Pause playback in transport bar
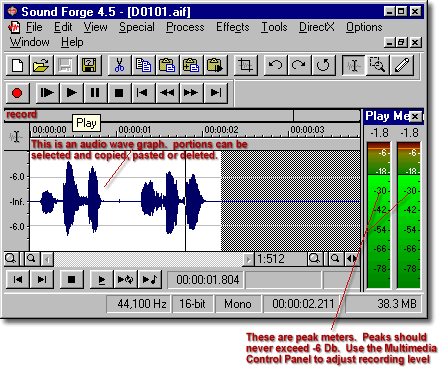This screenshot has width=439, height=367. [95, 93]
